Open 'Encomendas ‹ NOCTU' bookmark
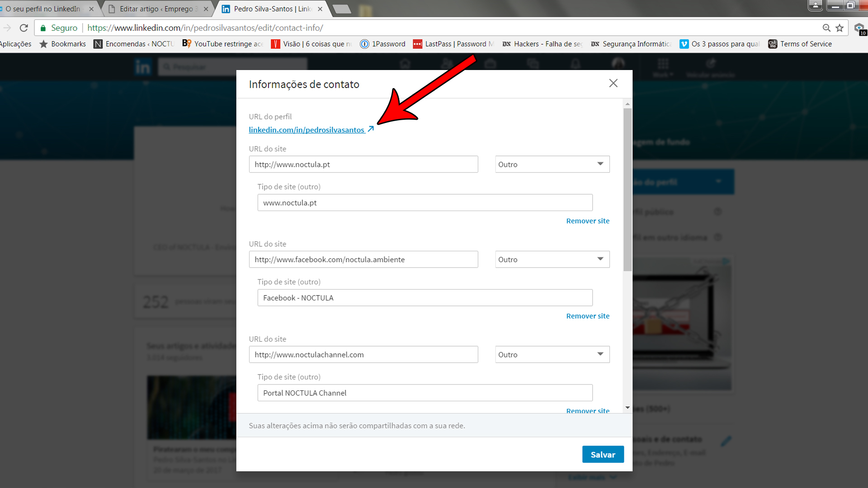Screen dimensions: 868x488 click(134, 44)
